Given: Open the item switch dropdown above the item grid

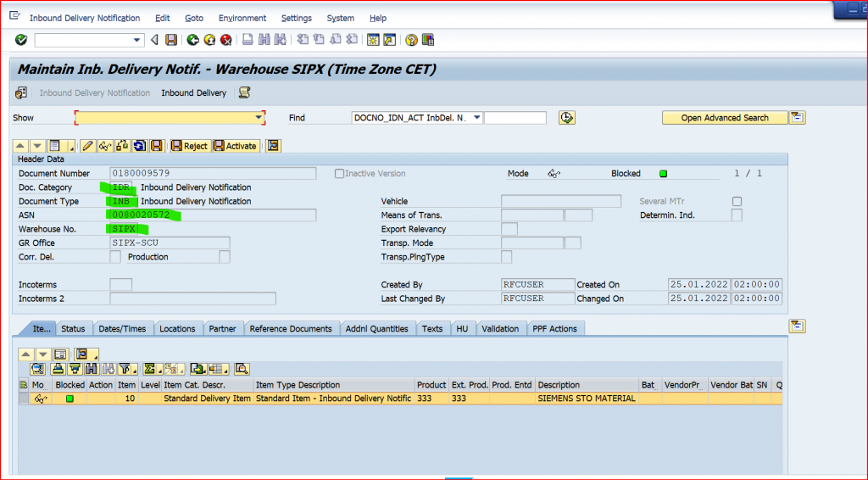Looking at the screenshot, I should (87, 354).
